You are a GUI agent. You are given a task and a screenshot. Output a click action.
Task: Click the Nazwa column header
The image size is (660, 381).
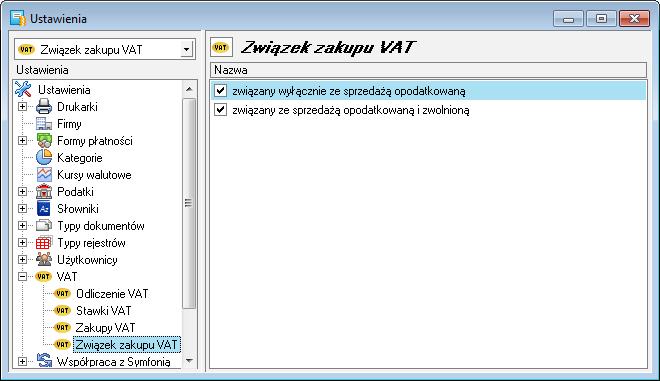pos(428,70)
